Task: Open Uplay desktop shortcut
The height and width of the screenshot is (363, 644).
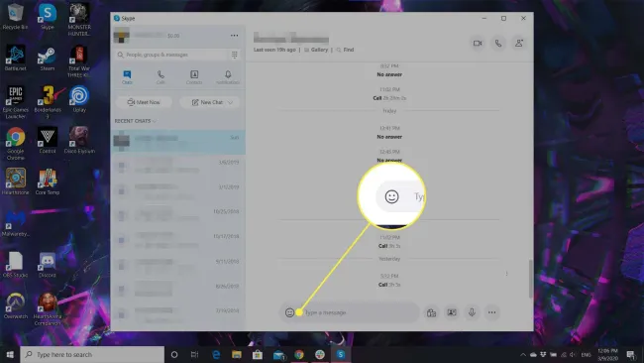Action: (x=79, y=99)
